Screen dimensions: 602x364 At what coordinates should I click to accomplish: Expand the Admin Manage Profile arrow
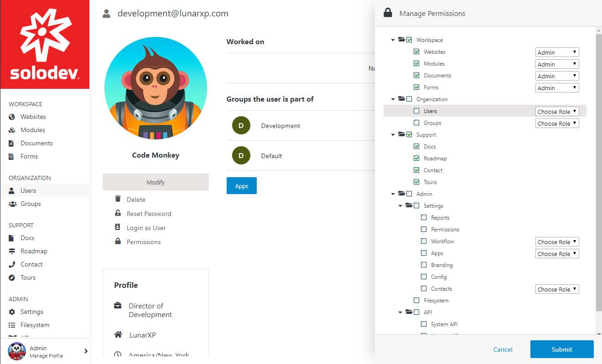(86, 351)
